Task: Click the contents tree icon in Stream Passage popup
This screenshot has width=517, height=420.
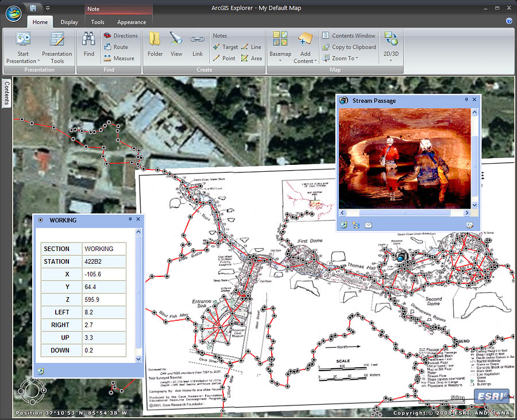Action: click(356, 225)
